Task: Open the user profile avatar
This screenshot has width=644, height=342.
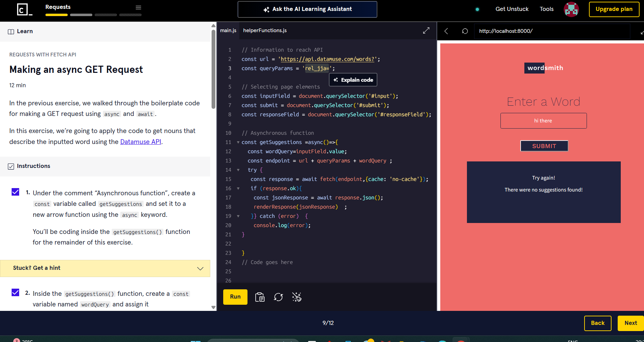Action: point(571,9)
